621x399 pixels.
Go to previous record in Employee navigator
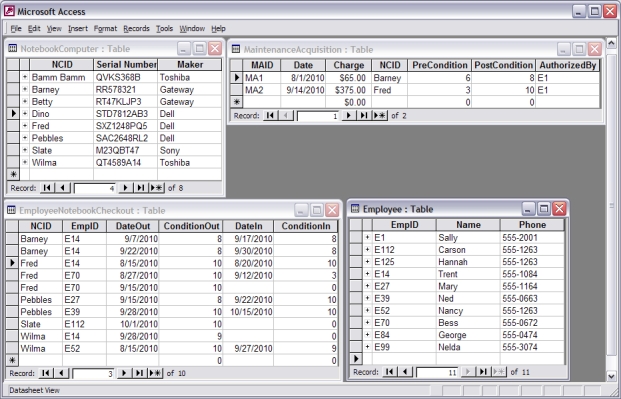[405, 372]
